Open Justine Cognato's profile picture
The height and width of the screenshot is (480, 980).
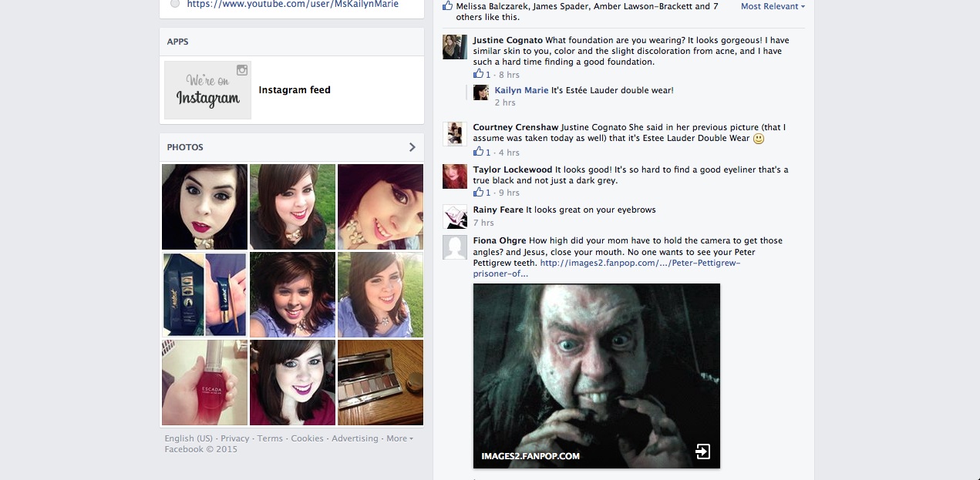click(454, 47)
